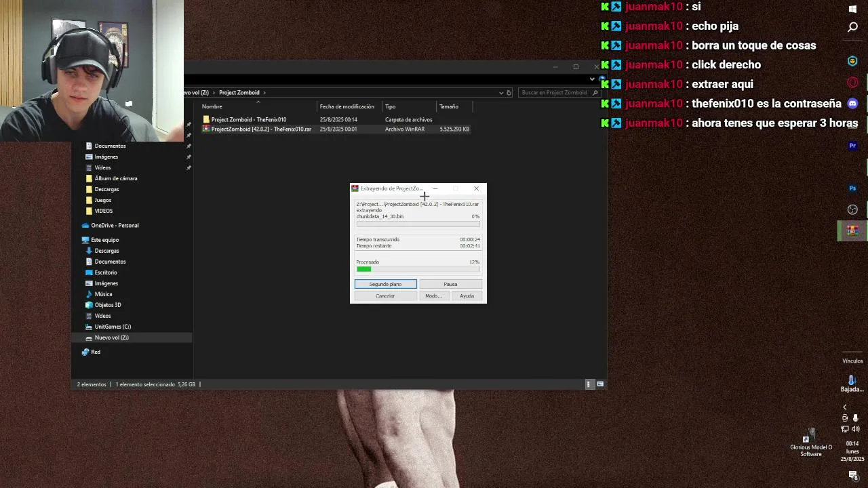The image size is (868, 488).
Task: Open Documentos in Quick Access
Action: 110,146
